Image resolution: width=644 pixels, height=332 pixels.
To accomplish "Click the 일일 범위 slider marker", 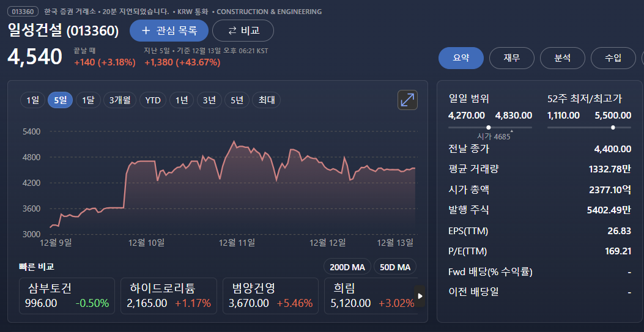I will pyautogui.click(x=488, y=127).
